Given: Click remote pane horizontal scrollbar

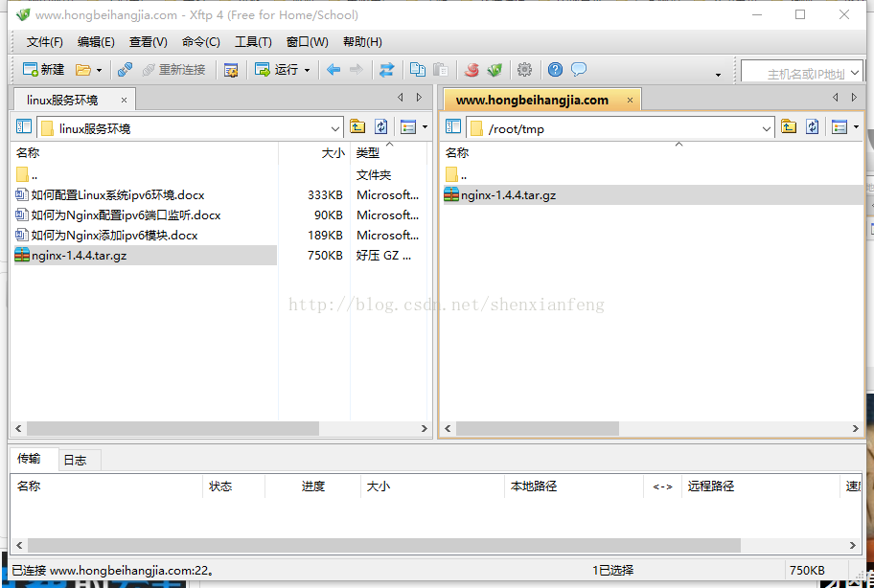Looking at the screenshot, I should click(x=538, y=428).
